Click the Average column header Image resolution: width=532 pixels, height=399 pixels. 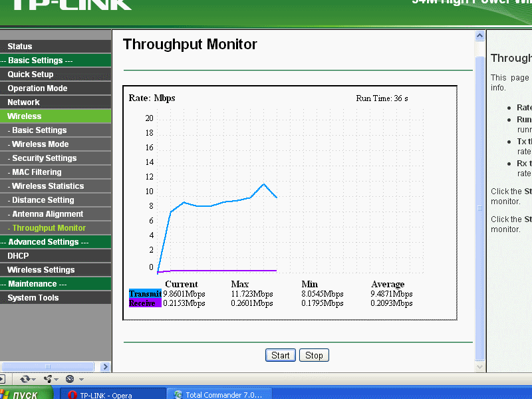pos(388,284)
